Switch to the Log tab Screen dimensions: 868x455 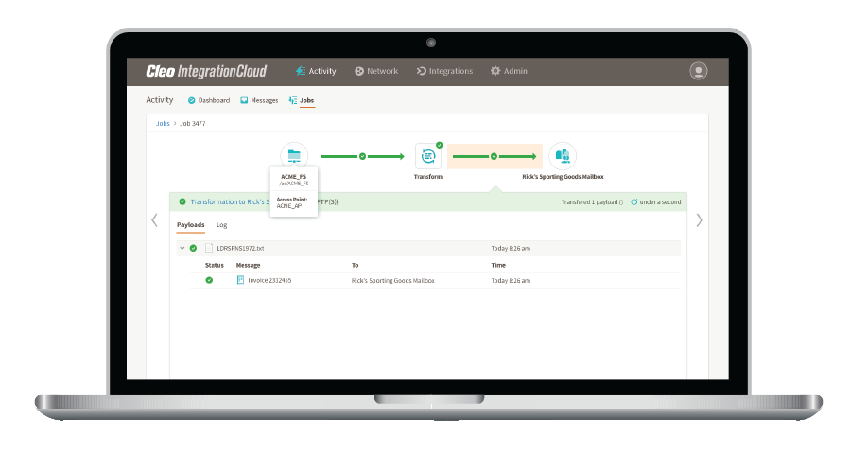tap(221, 225)
